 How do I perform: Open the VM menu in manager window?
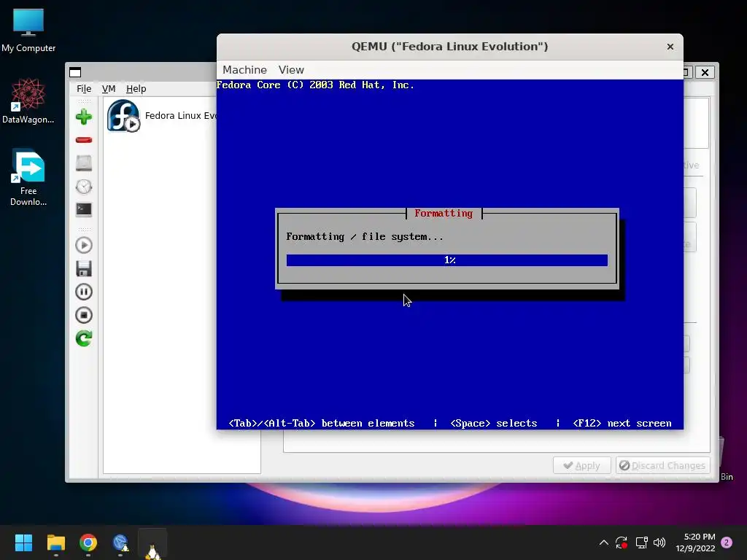109,88
